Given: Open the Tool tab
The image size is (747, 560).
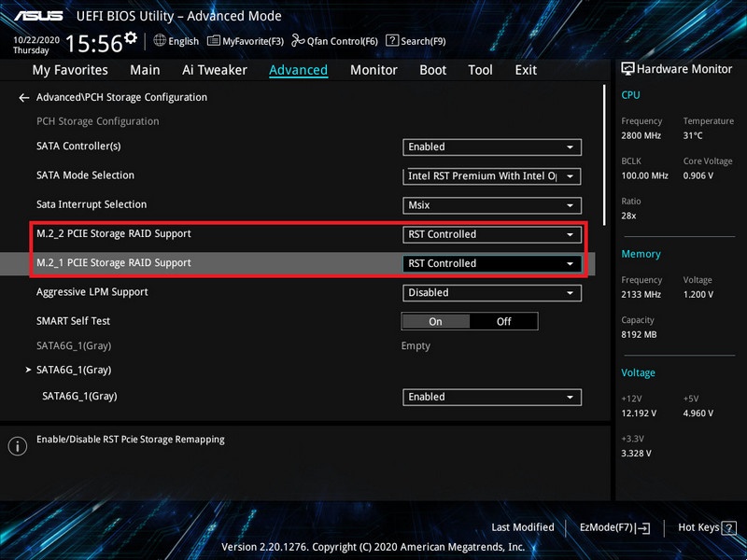Looking at the screenshot, I should tap(480, 70).
